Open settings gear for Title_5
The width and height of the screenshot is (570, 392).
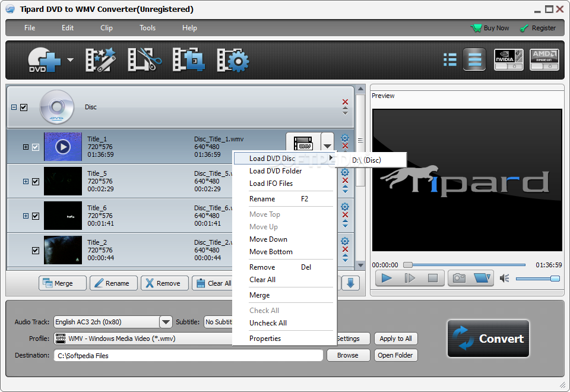(x=345, y=172)
